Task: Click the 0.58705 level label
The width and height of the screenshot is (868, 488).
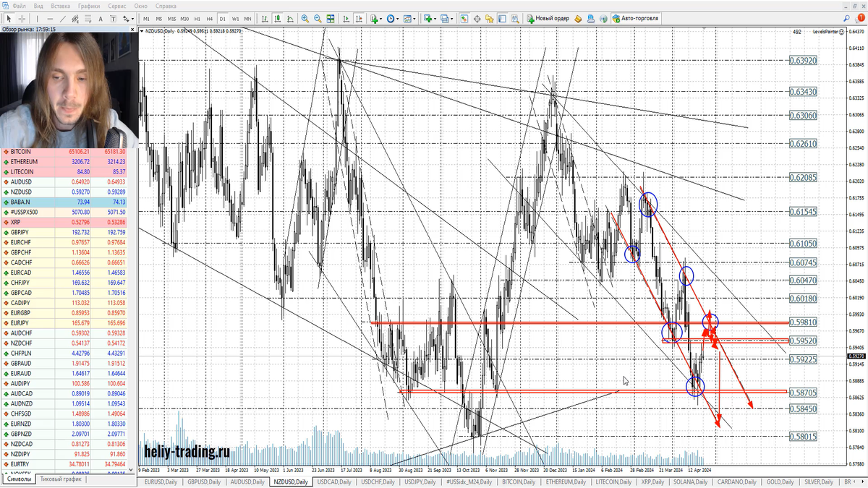Action: [x=803, y=391]
